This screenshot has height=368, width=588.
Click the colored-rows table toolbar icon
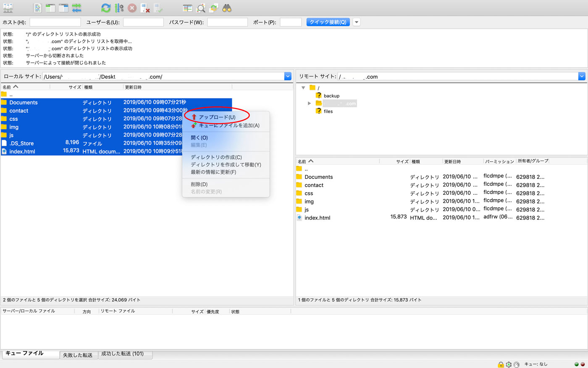coord(188,8)
